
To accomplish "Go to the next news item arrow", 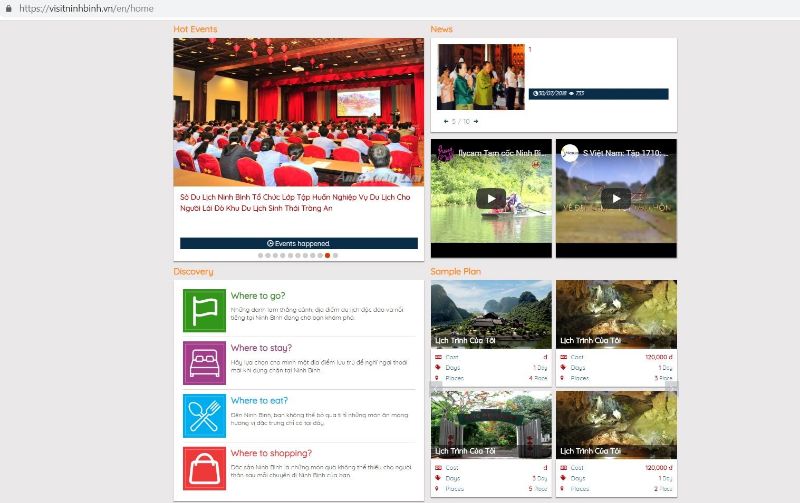I will pyautogui.click(x=476, y=121).
